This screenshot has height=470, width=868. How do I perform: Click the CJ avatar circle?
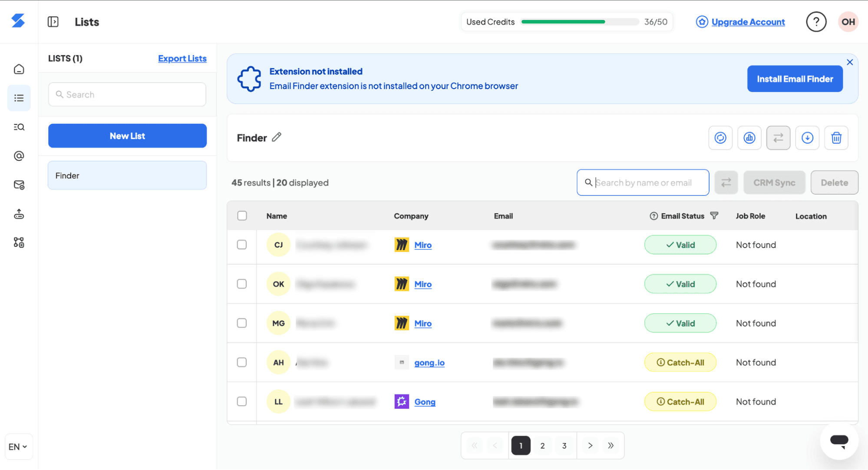coord(278,245)
